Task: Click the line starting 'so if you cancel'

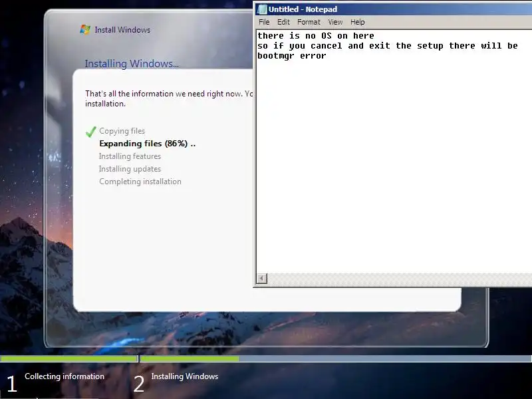Action: 388,46
